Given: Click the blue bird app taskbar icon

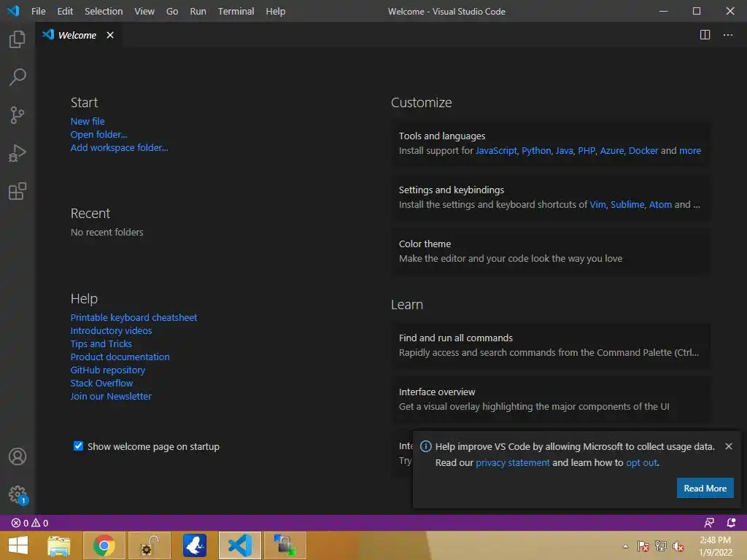Looking at the screenshot, I should point(194,545).
